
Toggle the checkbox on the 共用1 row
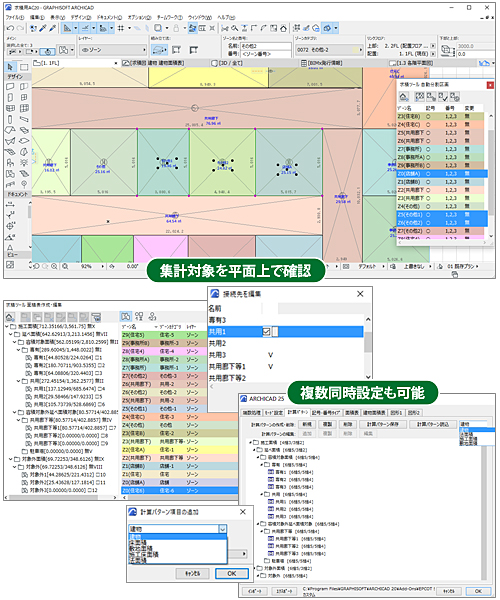tap(267, 331)
